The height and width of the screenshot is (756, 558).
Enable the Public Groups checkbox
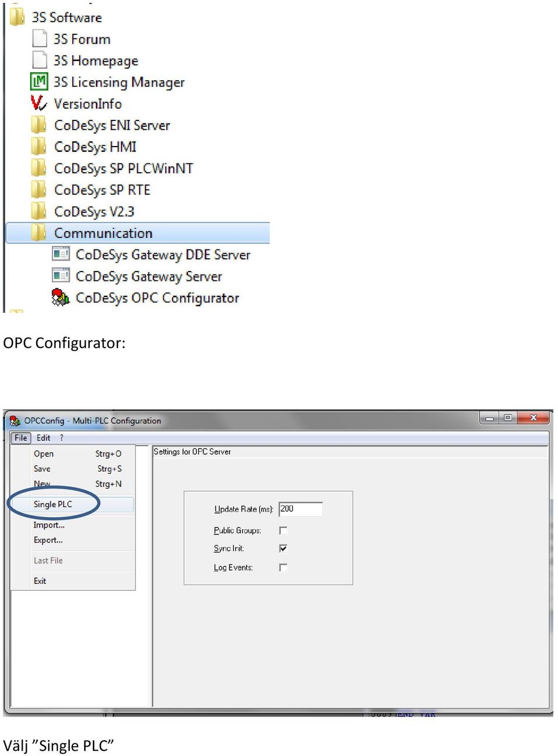click(x=283, y=530)
